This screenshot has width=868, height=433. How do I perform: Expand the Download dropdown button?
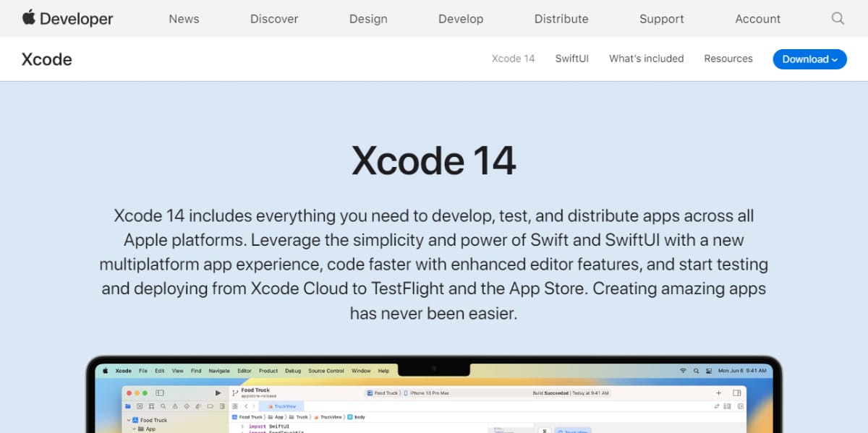pyautogui.click(x=809, y=59)
